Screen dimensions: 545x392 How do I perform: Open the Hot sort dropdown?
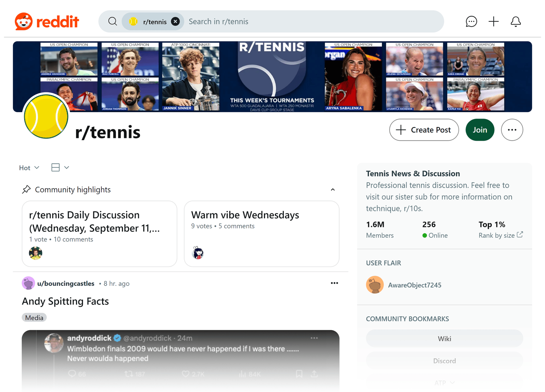29,168
